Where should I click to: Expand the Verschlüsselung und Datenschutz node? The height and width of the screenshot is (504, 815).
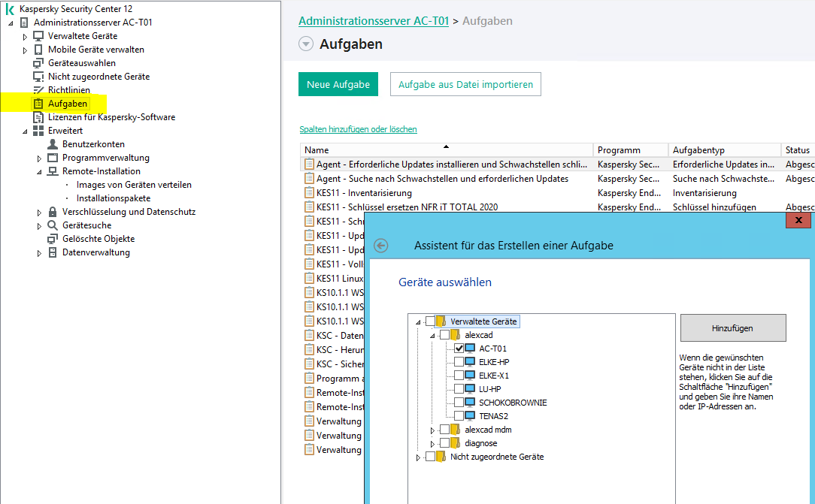(x=40, y=212)
